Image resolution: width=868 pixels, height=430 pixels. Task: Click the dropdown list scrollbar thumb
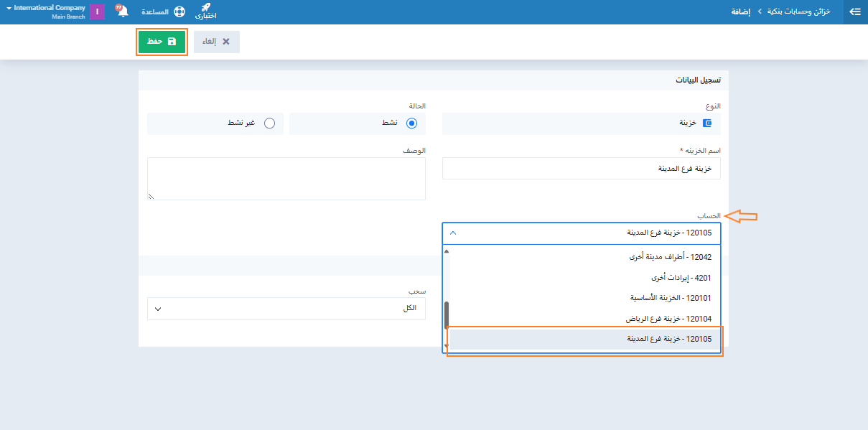[447, 314]
